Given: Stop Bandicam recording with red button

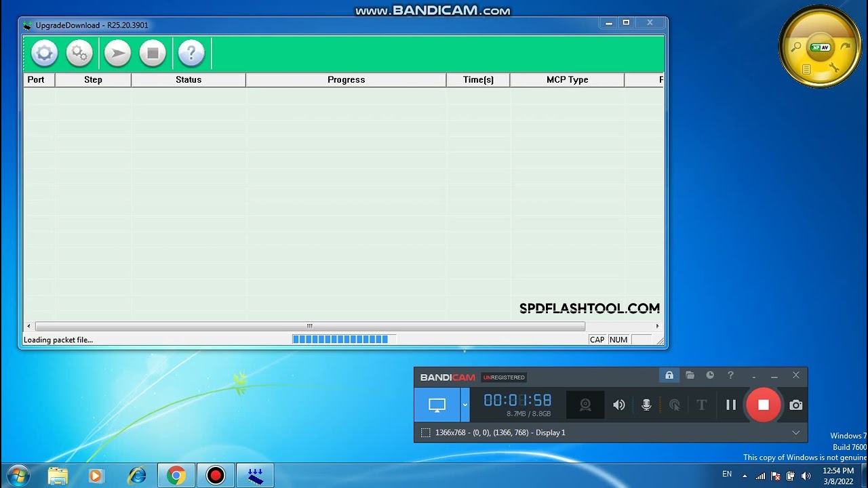Looking at the screenshot, I should click(x=764, y=405).
